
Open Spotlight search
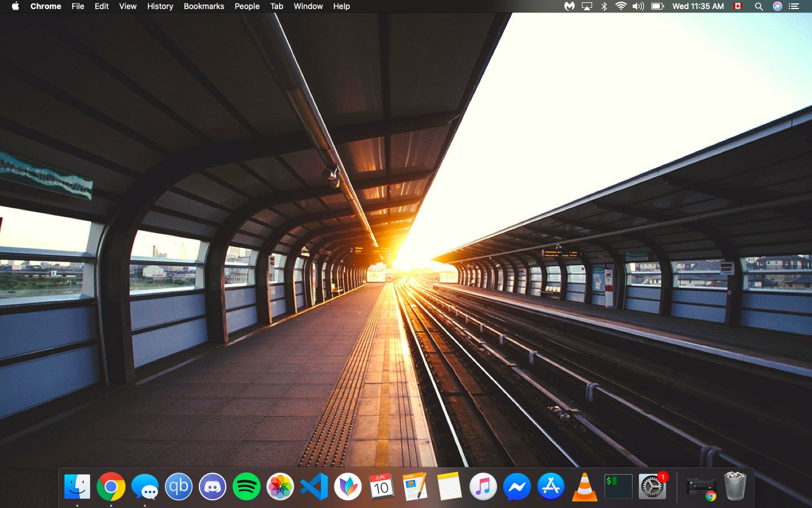[x=759, y=6]
